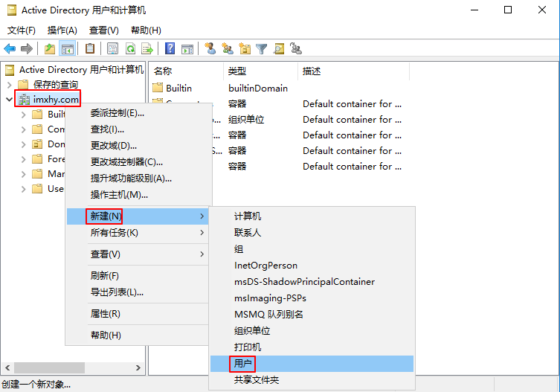This screenshot has height=392, width=560.
Task: Click 属性(R) in context menu
Action: [x=106, y=314]
